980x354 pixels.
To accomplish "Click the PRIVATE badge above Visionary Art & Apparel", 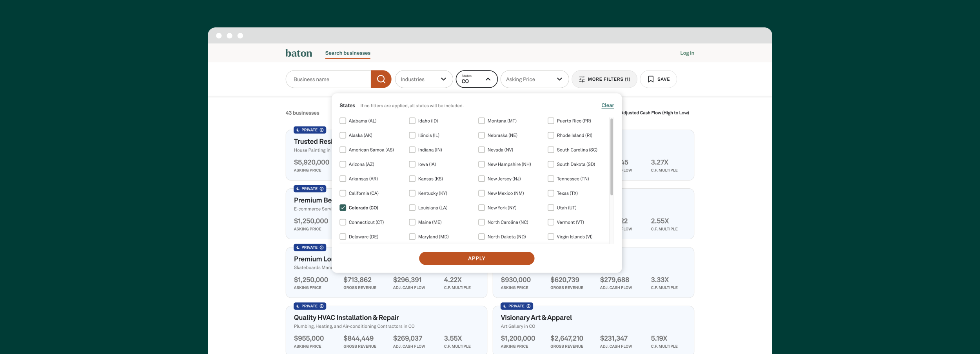I will coord(517,306).
